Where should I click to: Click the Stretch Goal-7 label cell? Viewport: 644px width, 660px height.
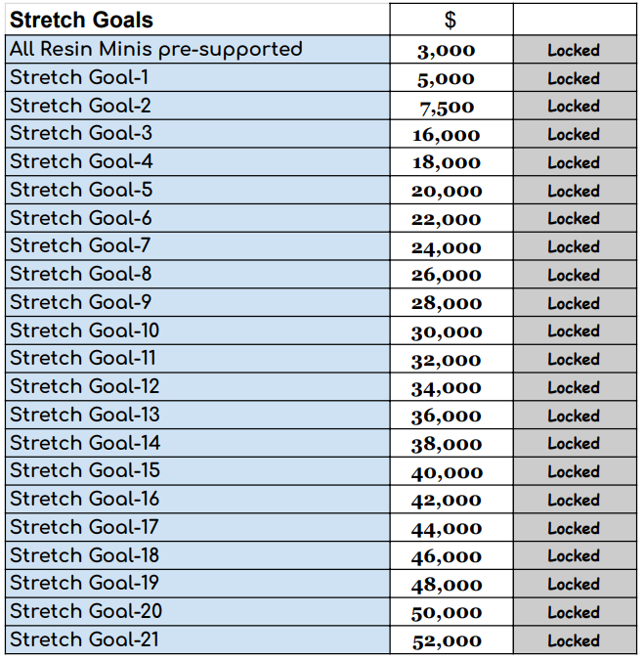pyautogui.click(x=81, y=246)
